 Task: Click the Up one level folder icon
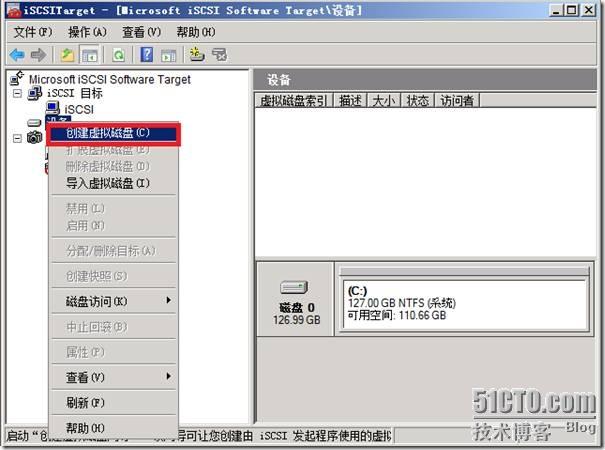coord(68,55)
